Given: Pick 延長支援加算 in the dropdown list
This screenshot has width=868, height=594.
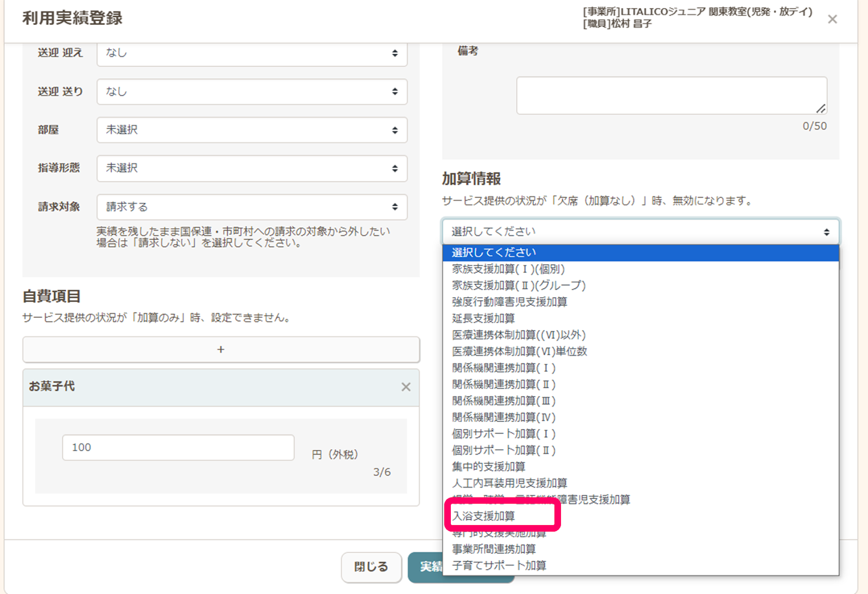Looking at the screenshot, I should point(483,318).
